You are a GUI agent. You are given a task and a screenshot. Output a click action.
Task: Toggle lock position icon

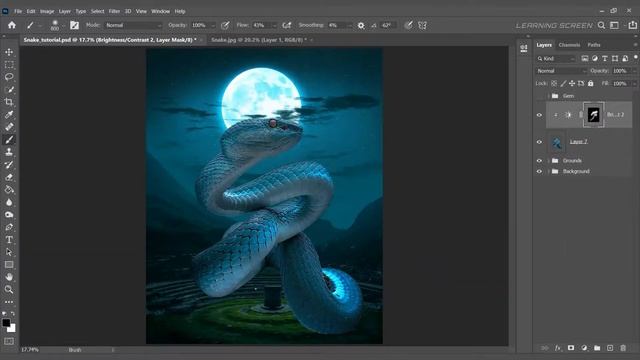572,83
